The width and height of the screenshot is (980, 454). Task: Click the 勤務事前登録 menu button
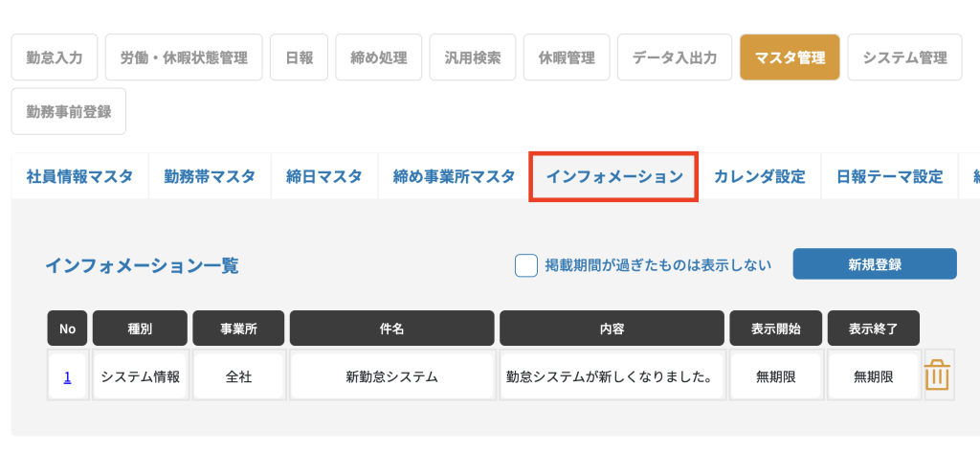coord(69,111)
